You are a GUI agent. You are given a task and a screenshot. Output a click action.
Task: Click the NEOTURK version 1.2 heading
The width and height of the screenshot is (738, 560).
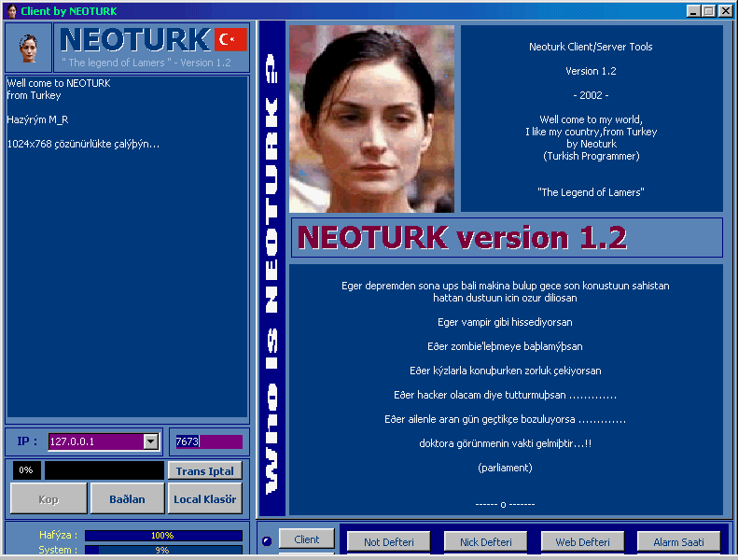click(461, 237)
